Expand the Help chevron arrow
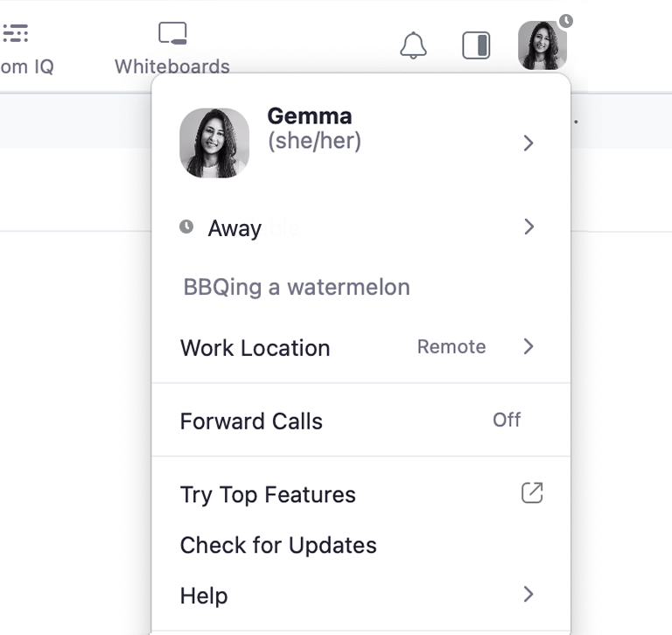Screen dimensions: 672x635 point(528,594)
